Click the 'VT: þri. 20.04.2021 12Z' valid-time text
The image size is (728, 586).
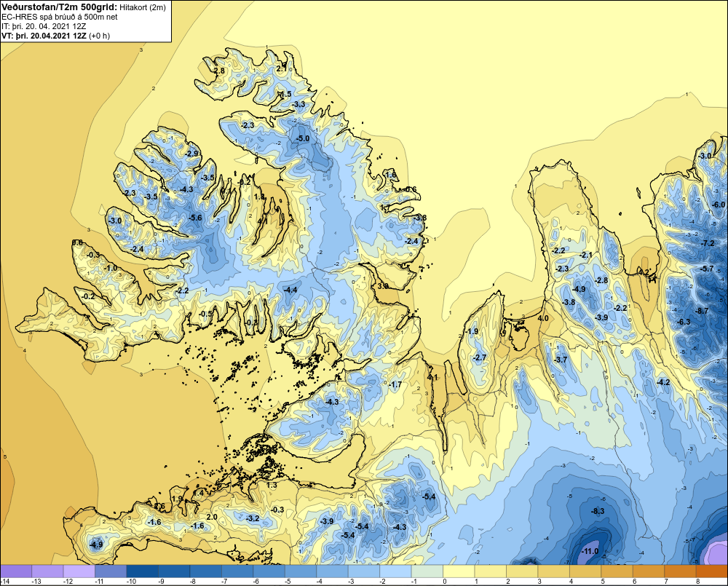tap(43, 36)
